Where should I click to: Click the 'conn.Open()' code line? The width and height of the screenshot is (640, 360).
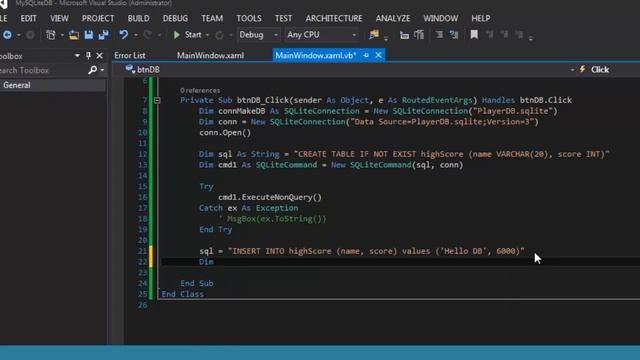coord(225,133)
